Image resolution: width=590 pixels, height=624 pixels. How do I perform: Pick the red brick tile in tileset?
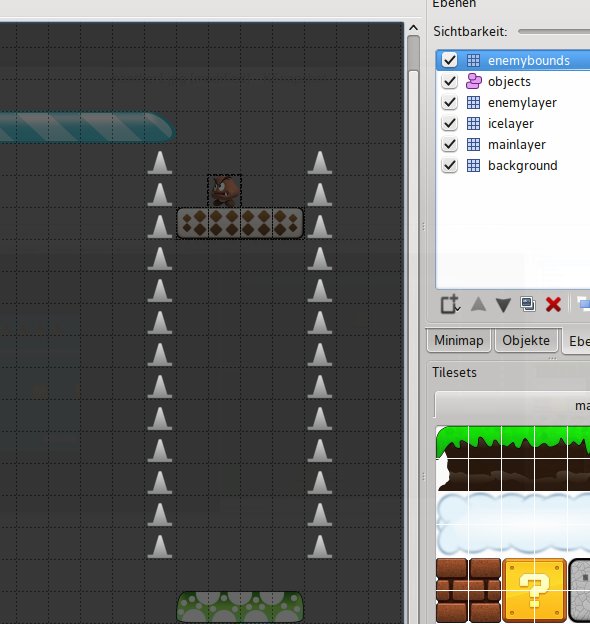pyautogui.click(x=468, y=590)
